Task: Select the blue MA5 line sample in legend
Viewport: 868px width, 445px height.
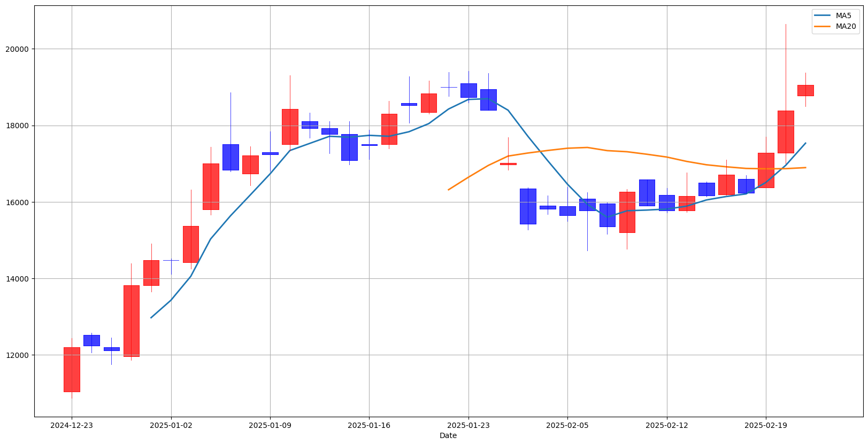Action: coord(823,16)
